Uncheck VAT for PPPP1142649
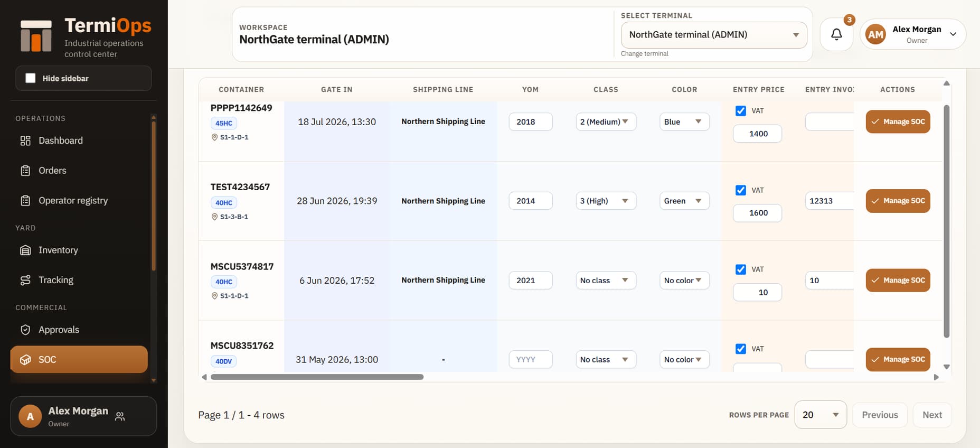This screenshot has height=448, width=980. point(741,111)
